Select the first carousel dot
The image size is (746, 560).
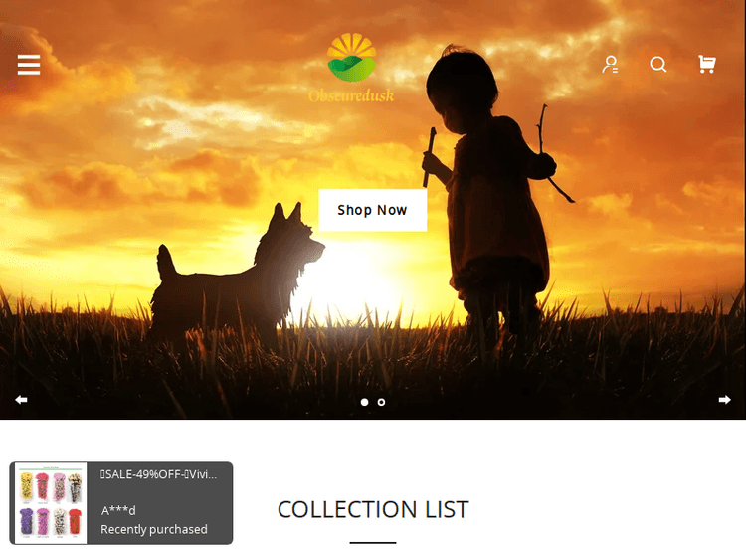pyautogui.click(x=364, y=402)
